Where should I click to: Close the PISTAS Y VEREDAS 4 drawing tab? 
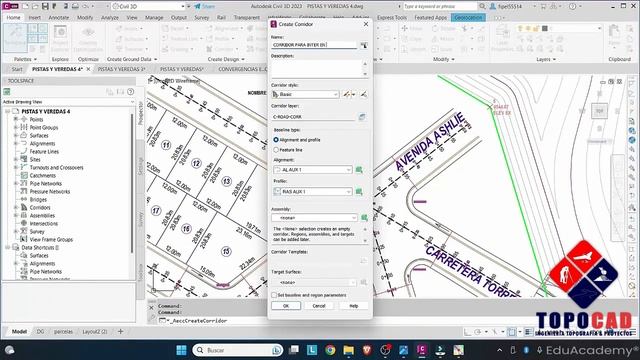(88, 69)
